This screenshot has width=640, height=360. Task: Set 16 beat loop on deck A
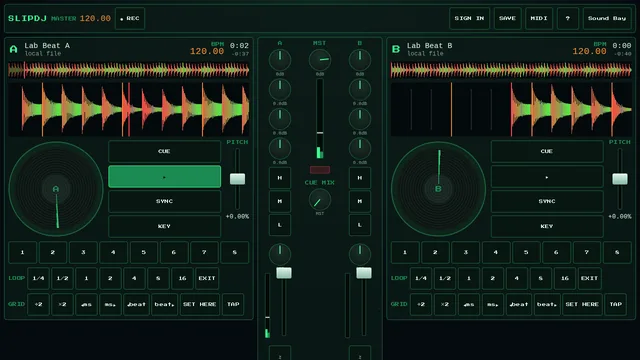tap(182, 278)
